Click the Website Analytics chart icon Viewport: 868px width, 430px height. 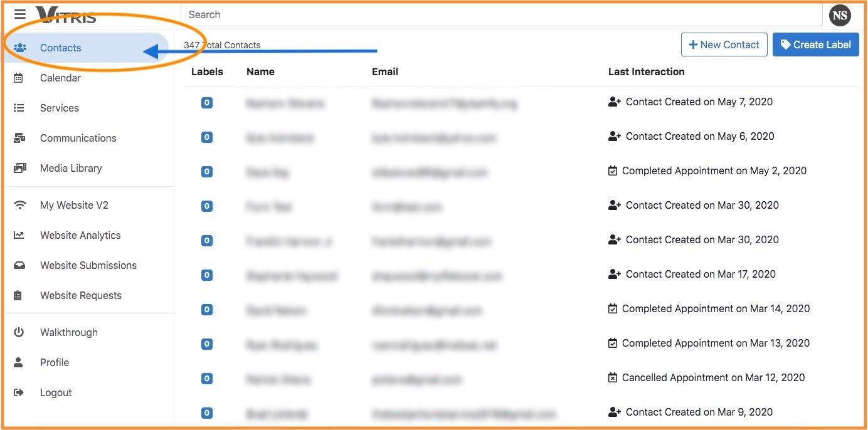point(19,235)
